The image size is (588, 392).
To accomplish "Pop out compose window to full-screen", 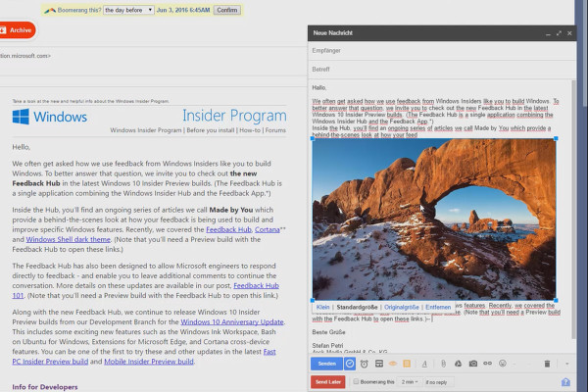I will (x=559, y=33).
